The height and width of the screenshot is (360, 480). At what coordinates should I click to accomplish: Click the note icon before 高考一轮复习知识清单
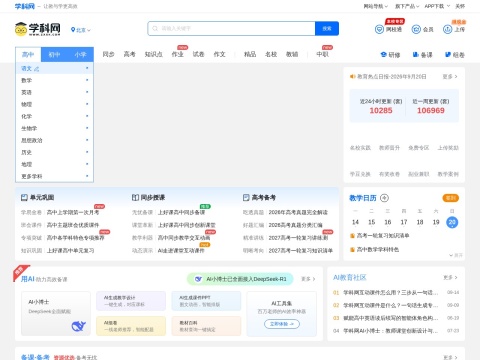[352, 236]
